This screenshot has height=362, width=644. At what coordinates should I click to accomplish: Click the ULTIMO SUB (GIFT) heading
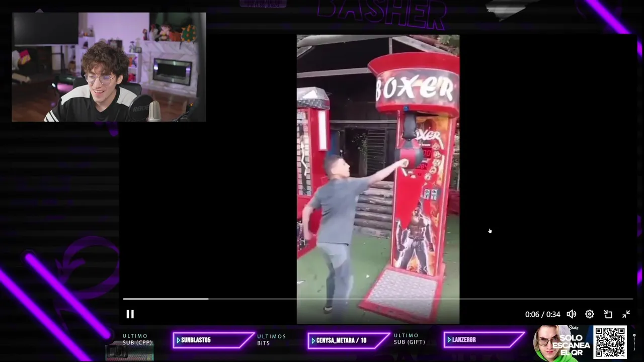pos(410,339)
